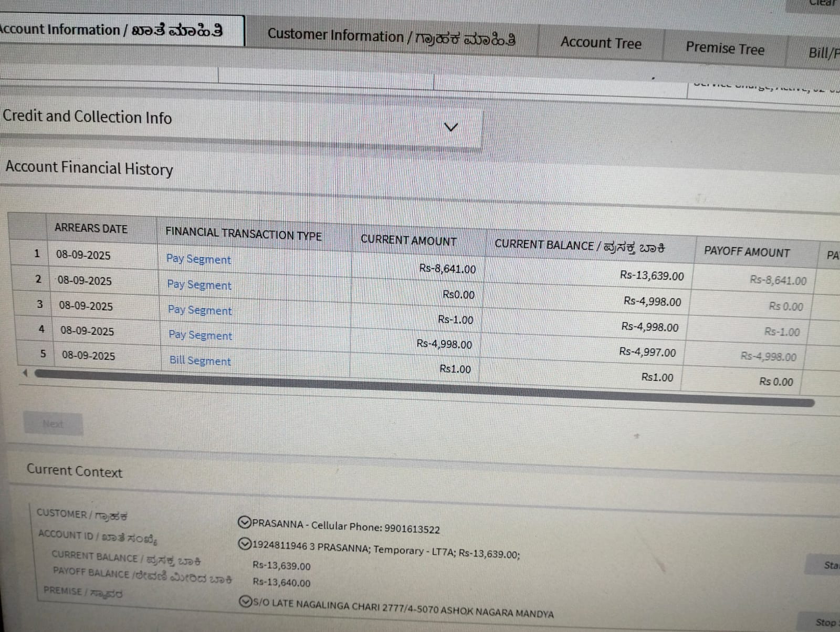
Task: Click payoff balance value Rs-13,640.00
Action: click(x=281, y=582)
